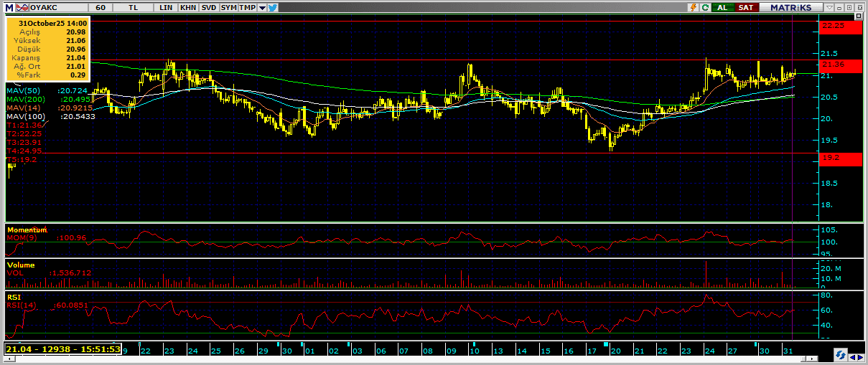
Task: Select the TMP toolbar item
Action: point(247,7)
